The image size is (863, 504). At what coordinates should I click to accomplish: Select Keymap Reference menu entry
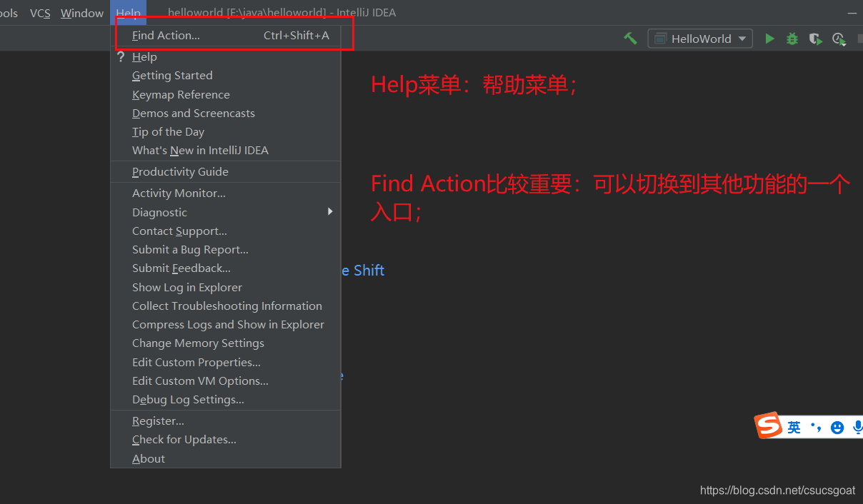(x=226, y=95)
